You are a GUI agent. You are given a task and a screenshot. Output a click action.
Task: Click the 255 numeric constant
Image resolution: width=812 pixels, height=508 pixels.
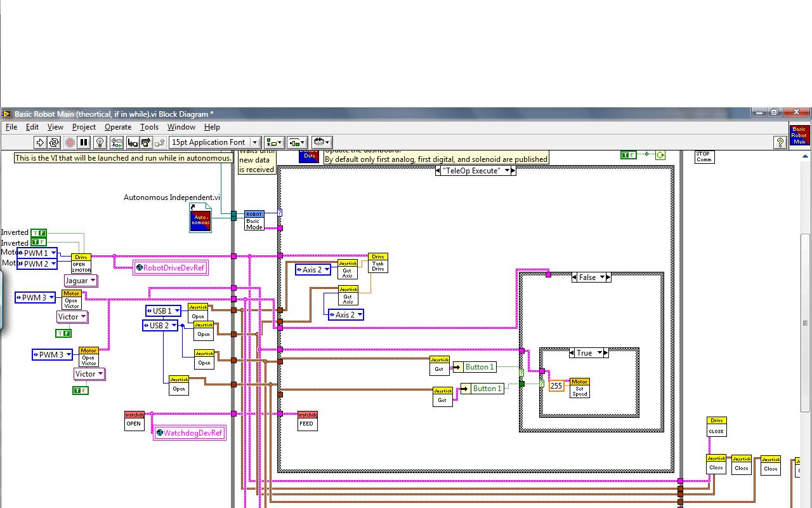[556, 385]
